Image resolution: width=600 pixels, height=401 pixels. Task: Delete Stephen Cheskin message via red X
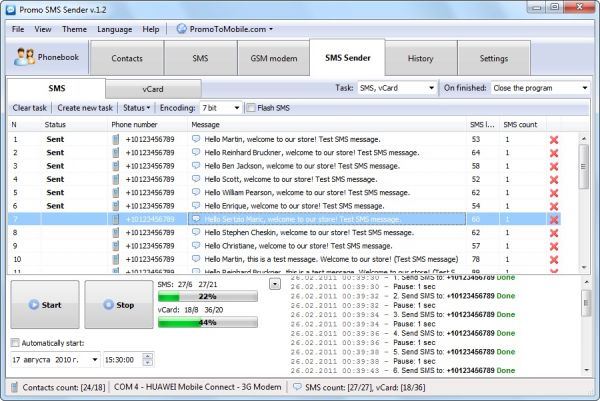point(554,233)
